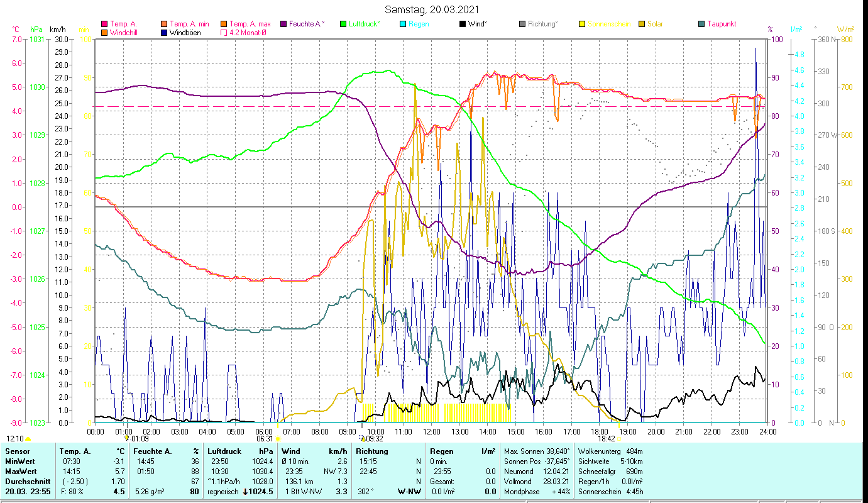Click the dark blue Windböen legend swatch

pyautogui.click(x=165, y=33)
